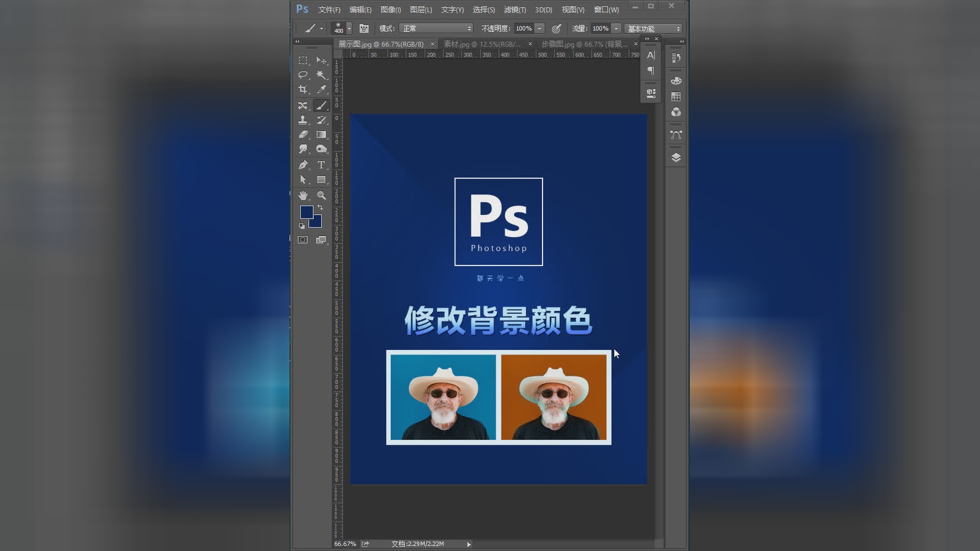Toggle Quick Mask mode
Viewport: 980px width, 551px height.
303,239
